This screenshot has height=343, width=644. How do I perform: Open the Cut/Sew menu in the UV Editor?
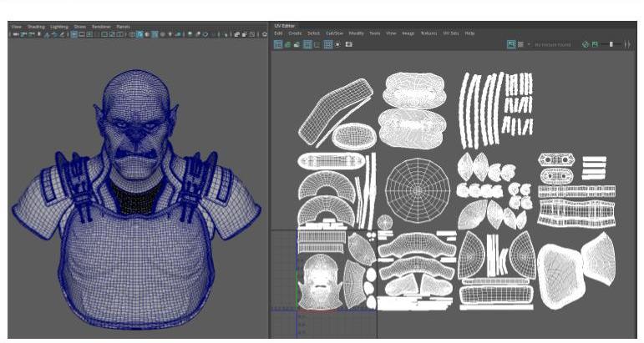(x=334, y=33)
